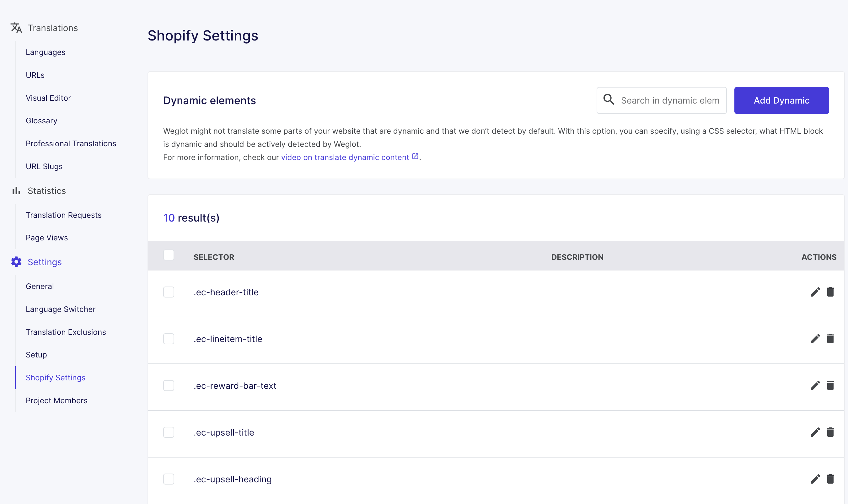The height and width of the screenshot is (504, 848).
Task: Check the .ec-reward-bar-text row checkbox
Action: 169,386
